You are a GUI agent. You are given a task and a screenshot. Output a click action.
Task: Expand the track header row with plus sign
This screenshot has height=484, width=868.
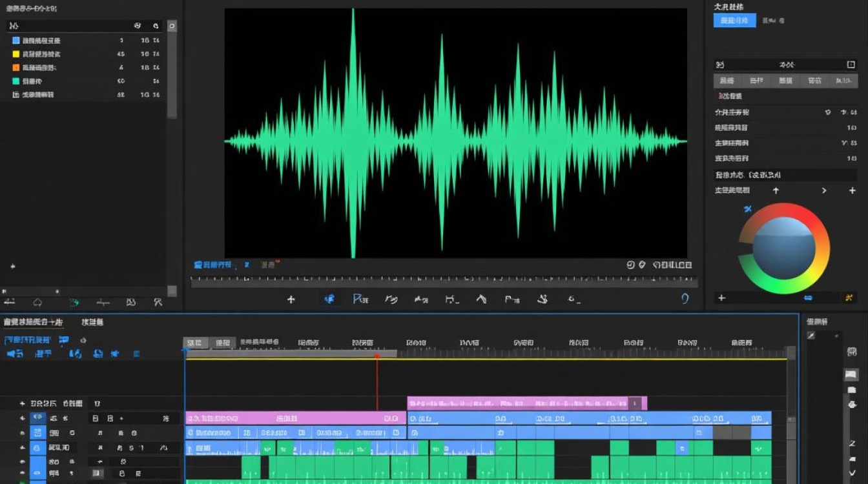pos(23,403)
